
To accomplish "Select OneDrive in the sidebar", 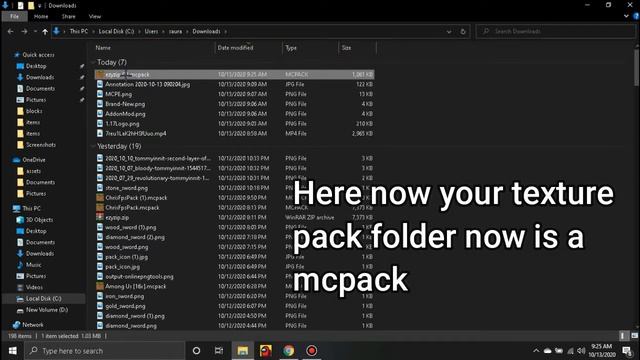I will tap(34, 160).
